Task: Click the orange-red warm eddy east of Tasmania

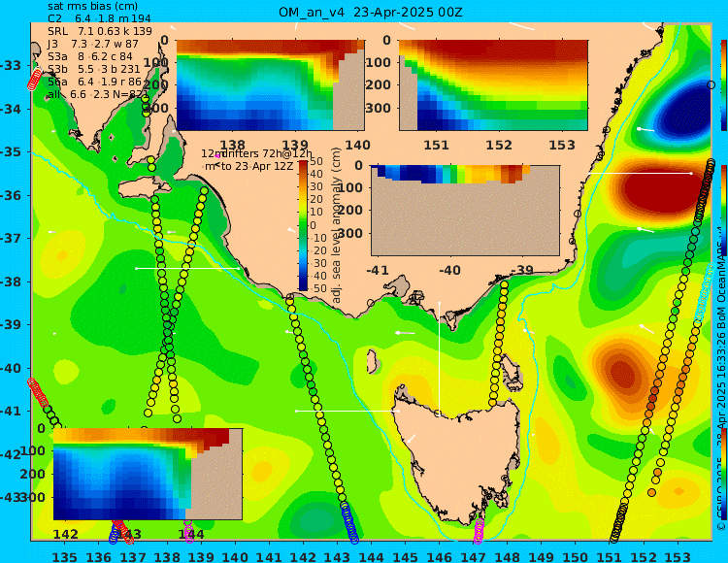Action: point(621,374)
